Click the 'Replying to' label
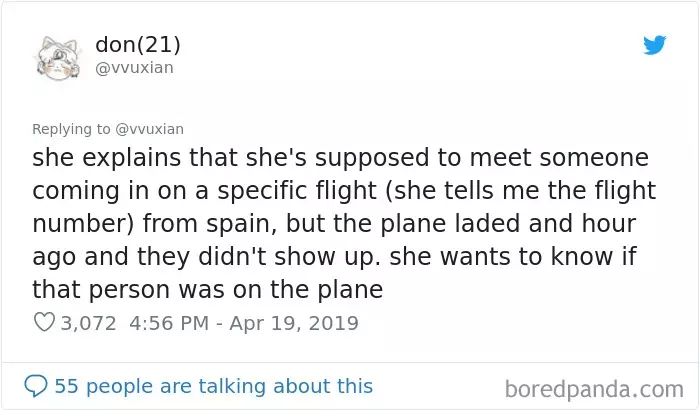700x411 pixels. [71, 129]
